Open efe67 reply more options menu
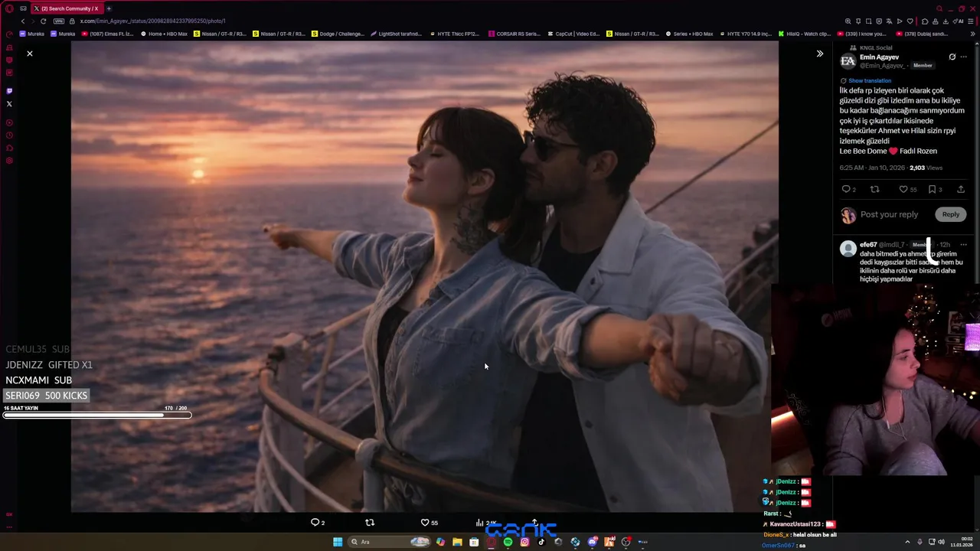980x551 pixels. pos(964,245)
